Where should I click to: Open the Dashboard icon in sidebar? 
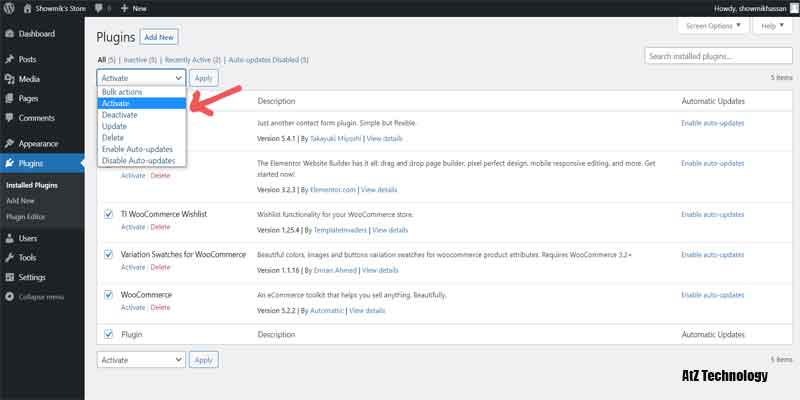[9, 34]
